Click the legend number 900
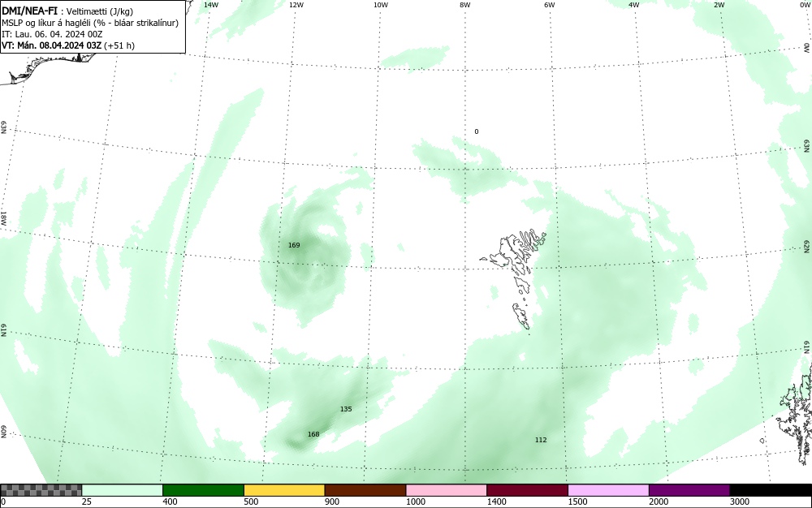This screenshot has width=812, height=508. tap(332, 502)
